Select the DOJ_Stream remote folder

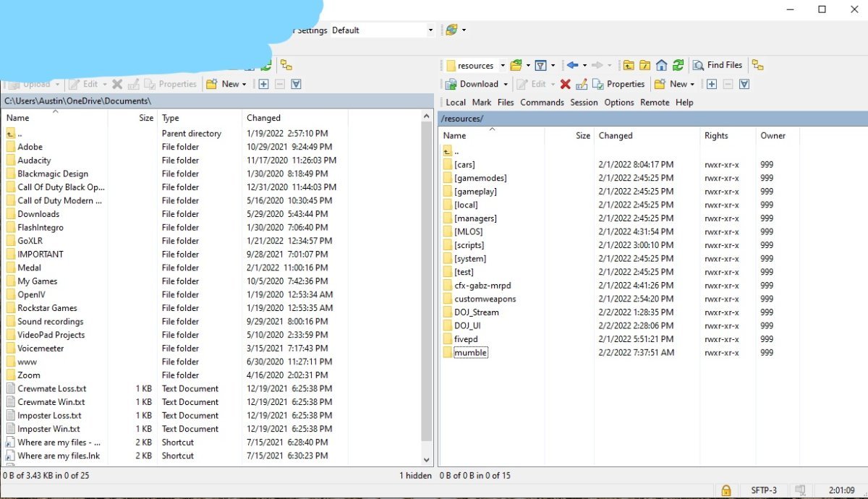pos(476,312)
